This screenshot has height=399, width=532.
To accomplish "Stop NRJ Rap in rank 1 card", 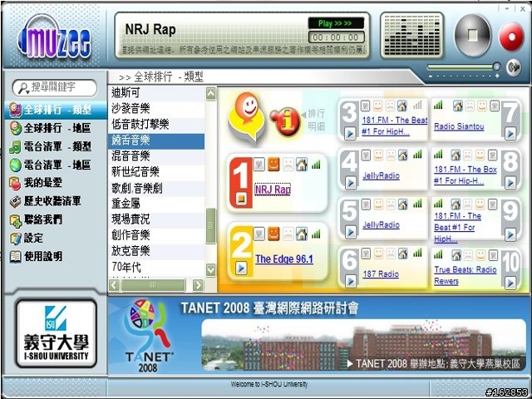I will coord(241,199).
